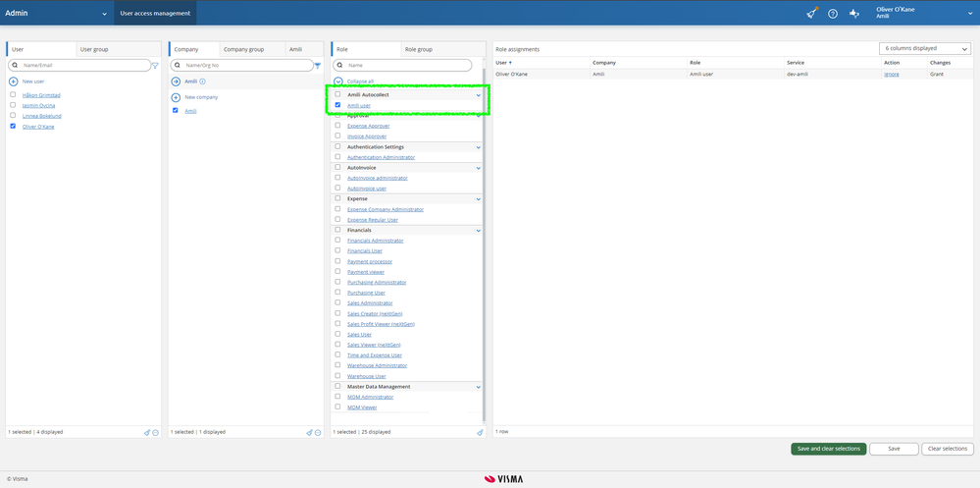This screenshot has height=488, width=980.
Task: Open the Purchasing Administrator role link
Action: (377, 282)
